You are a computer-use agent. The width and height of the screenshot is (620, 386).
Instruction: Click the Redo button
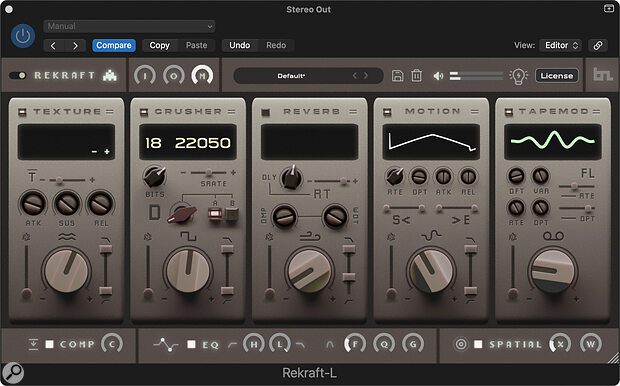pos(276,45)
